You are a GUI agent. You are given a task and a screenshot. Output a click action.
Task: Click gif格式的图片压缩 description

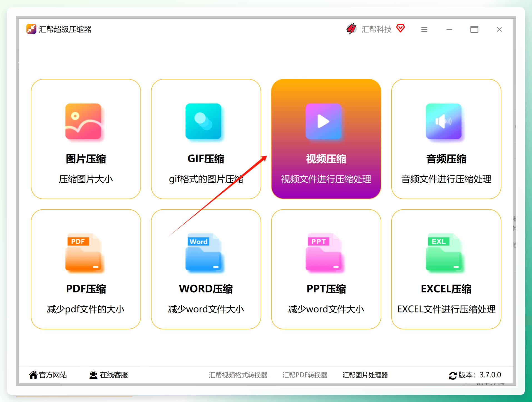tap(206, 179)
